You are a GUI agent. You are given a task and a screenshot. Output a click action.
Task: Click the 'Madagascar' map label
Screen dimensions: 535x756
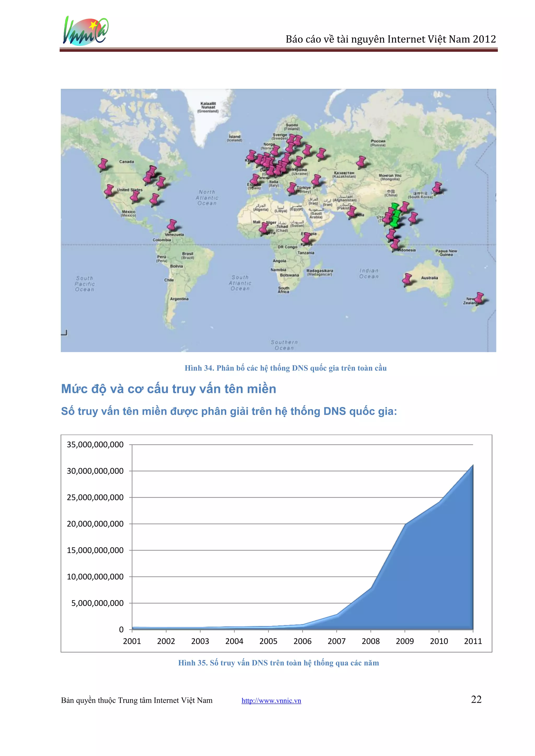coord(319,272)
